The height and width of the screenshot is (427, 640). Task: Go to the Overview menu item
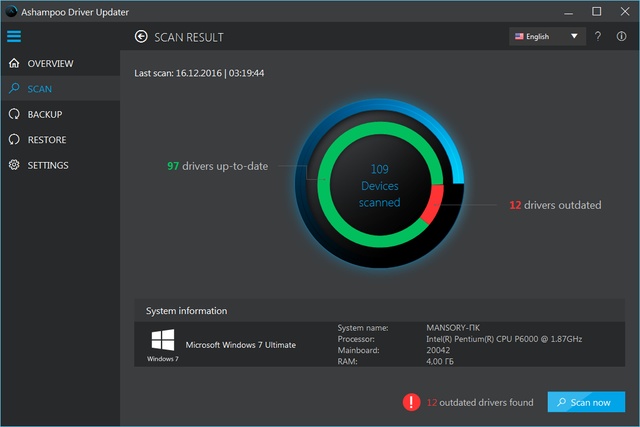coord(50,64)
